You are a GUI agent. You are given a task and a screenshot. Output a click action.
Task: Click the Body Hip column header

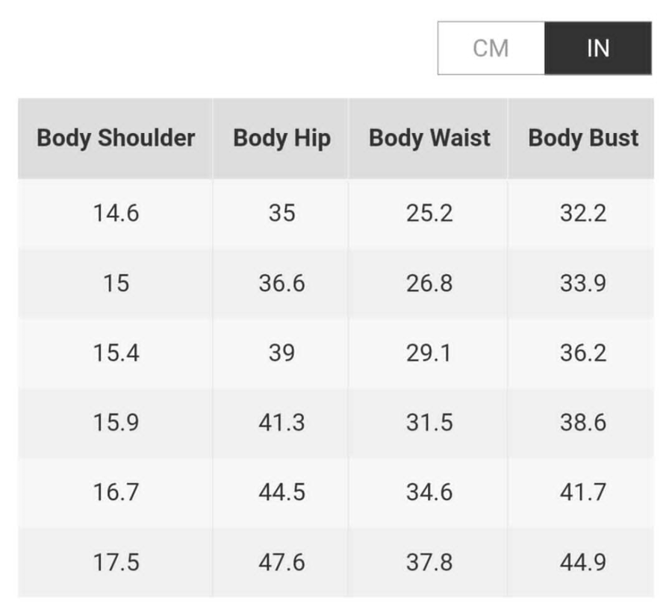[281, 138]
